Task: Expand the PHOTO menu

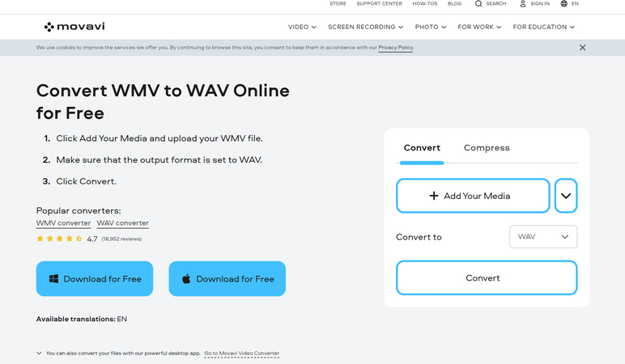Action: 431,27
